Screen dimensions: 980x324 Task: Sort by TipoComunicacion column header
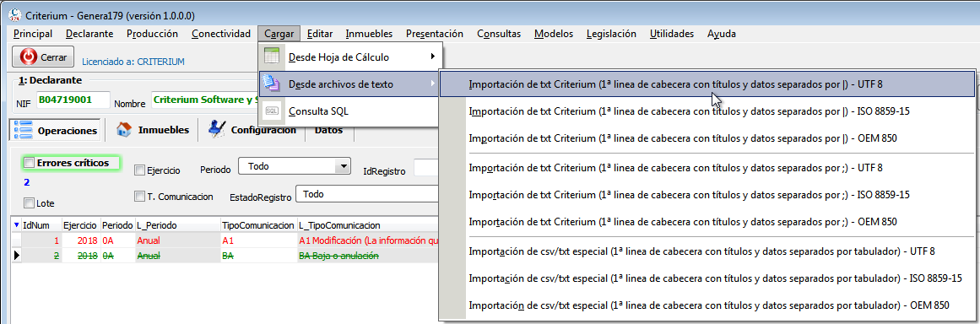pos(258,225)
